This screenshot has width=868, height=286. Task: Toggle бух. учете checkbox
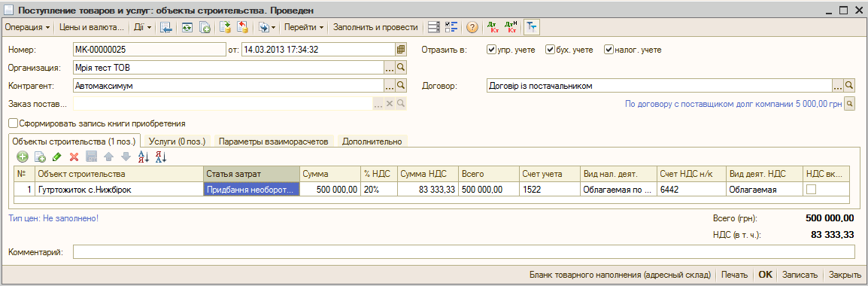(550, 50)
